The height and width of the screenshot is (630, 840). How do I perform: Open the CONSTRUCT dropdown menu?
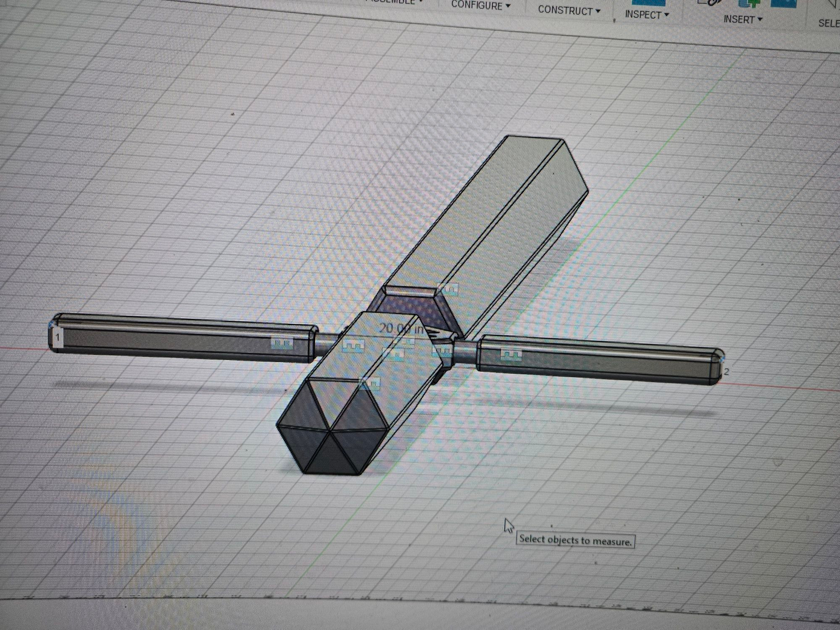pyautogui.click(x=569, y=10)
